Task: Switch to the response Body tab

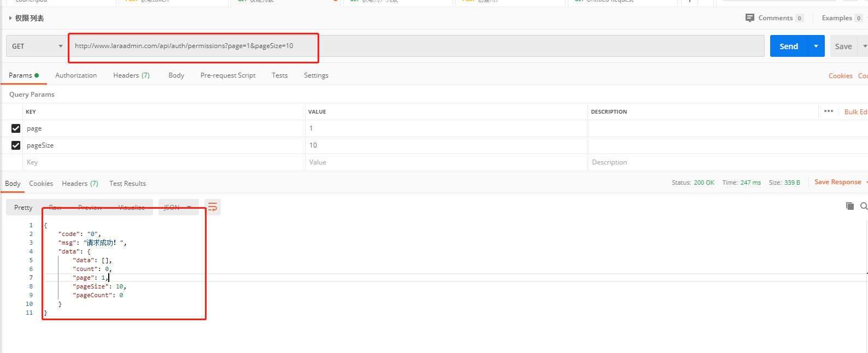Action: click(x=13, y=184)
